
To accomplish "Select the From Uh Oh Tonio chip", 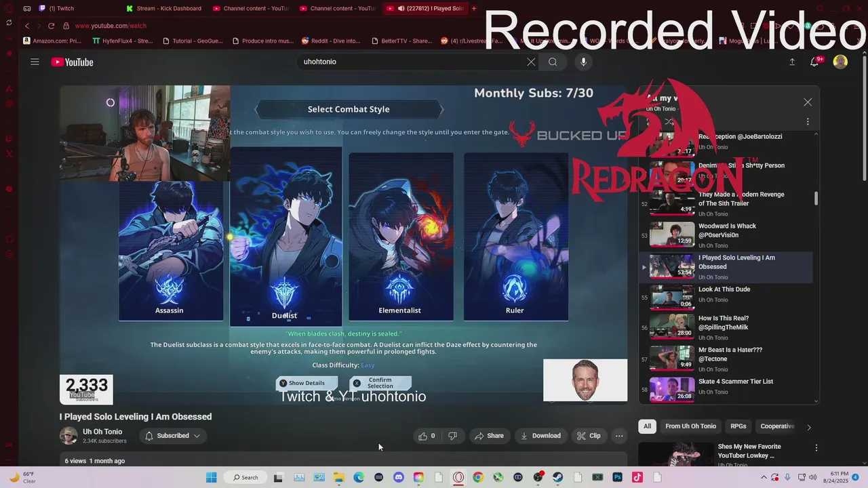I will [x=690, y=426].
